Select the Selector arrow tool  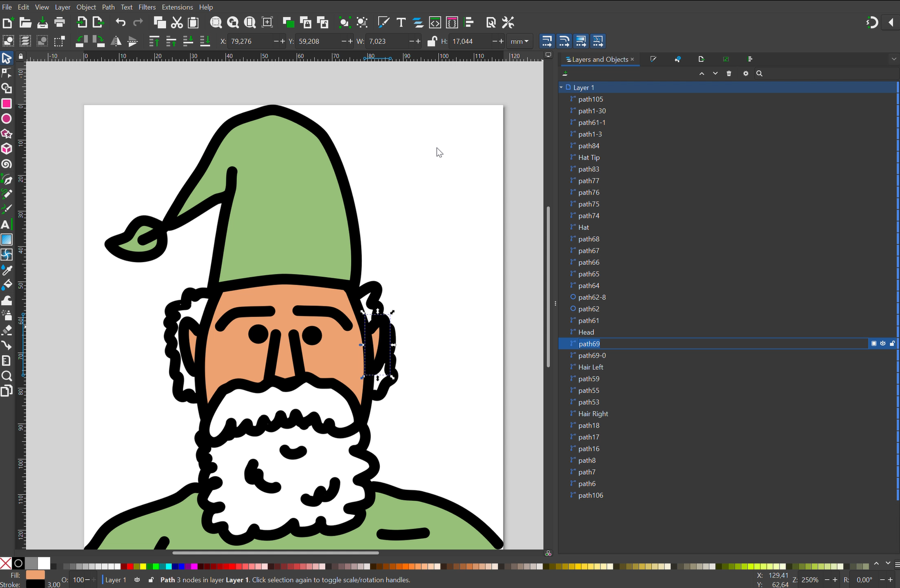pos(7,58)
